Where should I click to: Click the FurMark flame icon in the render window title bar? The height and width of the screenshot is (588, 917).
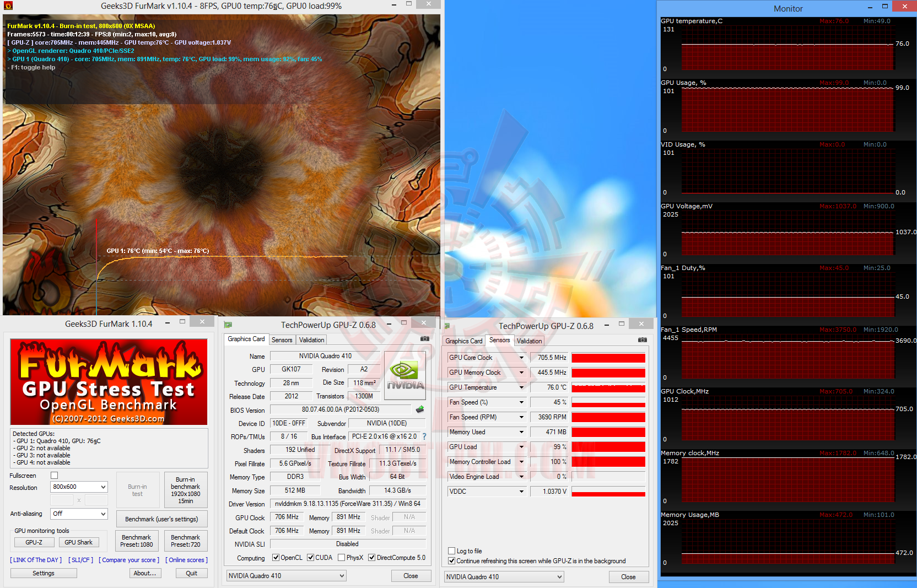click(x=8, y=6)
